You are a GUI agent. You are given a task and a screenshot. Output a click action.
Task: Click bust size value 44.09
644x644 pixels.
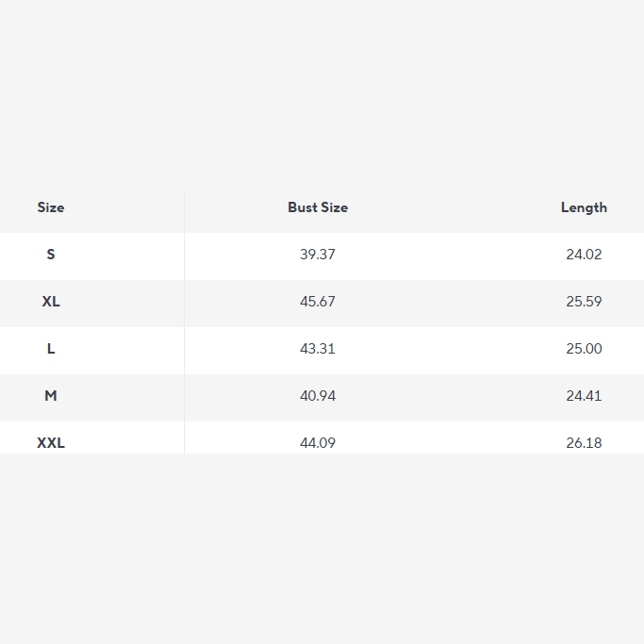pyautogui.click(x=318, y=442)
